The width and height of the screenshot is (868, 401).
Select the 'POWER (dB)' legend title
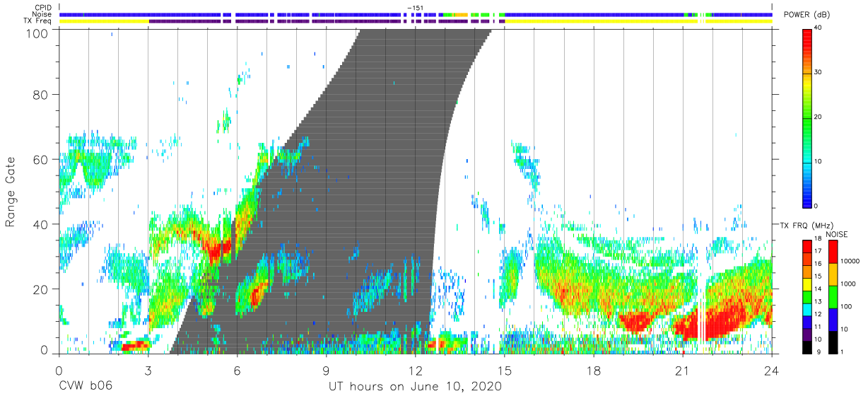(x=806, y=15)
